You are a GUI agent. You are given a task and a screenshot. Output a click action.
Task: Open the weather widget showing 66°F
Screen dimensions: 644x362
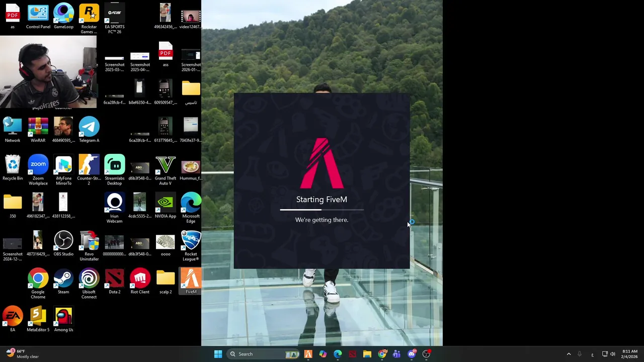[22, 354]
